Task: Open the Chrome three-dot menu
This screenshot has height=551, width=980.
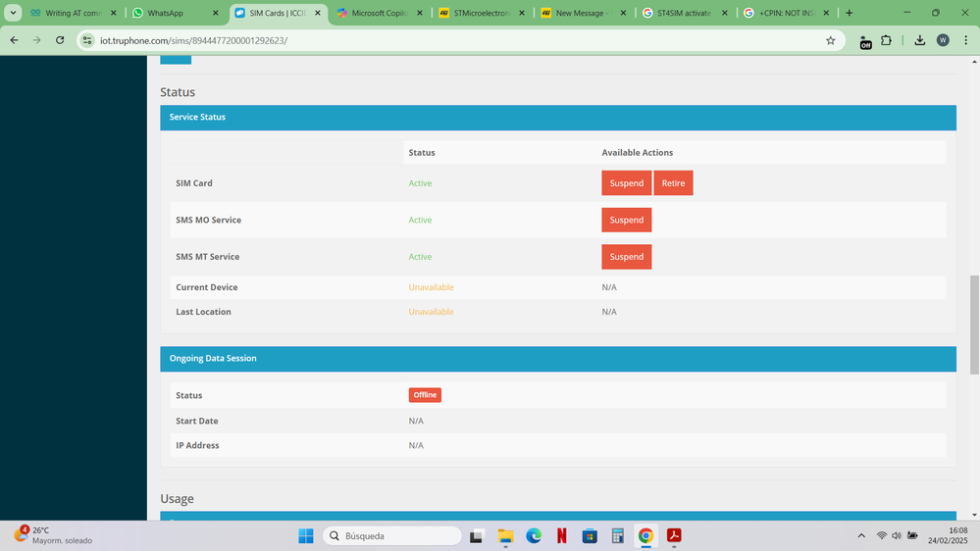Action: coord(965,40)
